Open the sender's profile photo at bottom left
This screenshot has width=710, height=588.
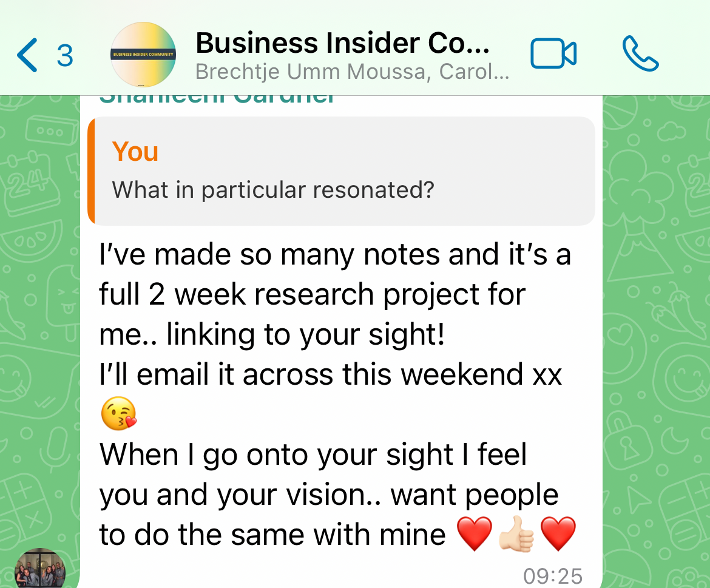[x=40, y=569]
